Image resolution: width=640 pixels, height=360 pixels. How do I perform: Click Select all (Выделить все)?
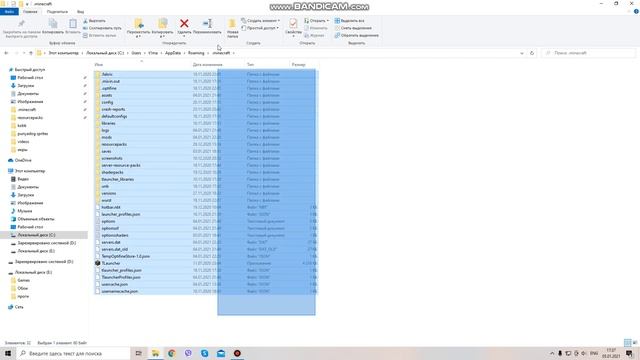pos(349,20)
